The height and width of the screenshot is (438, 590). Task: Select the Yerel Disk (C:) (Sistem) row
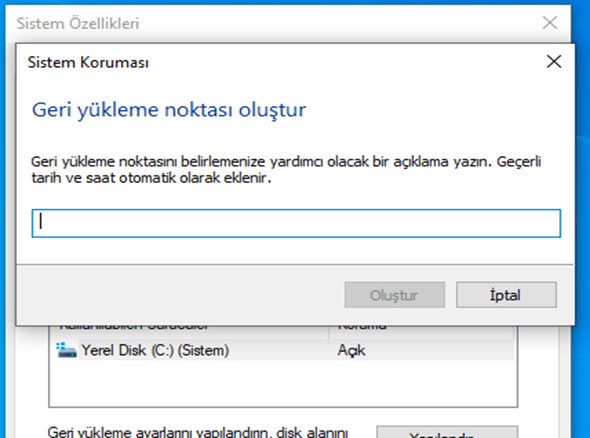[284, 350]
